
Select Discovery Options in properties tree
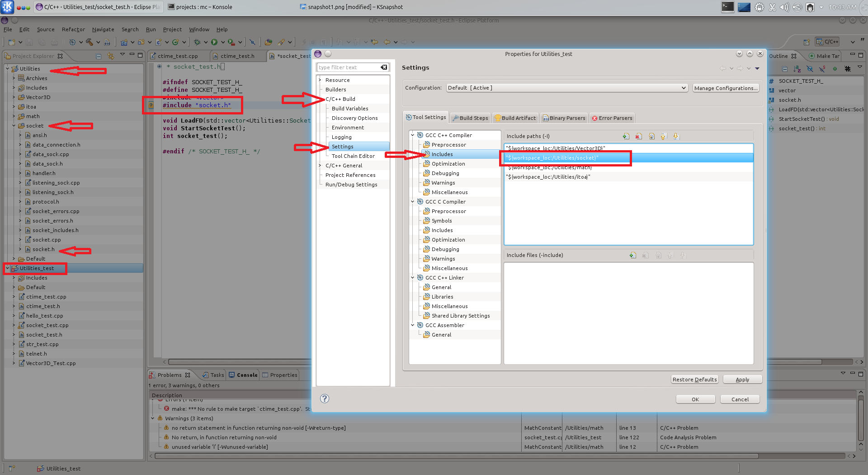coord(354,118)
